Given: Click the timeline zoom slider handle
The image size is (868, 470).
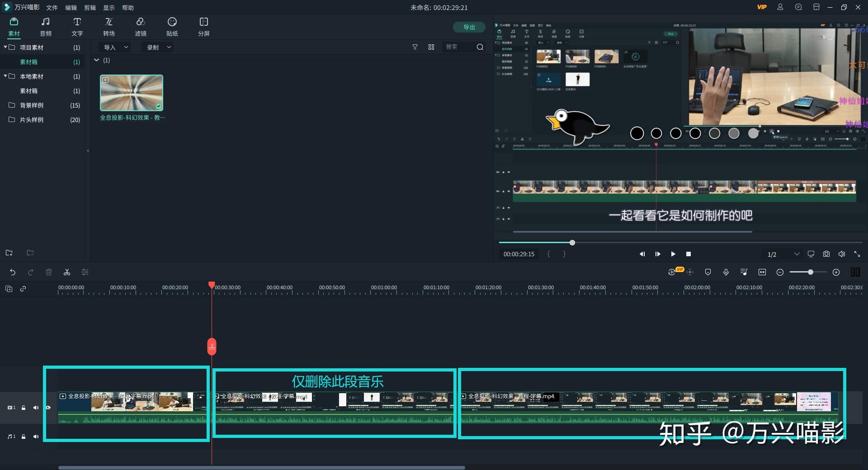Looking at the screenshot, I should 811,272.
